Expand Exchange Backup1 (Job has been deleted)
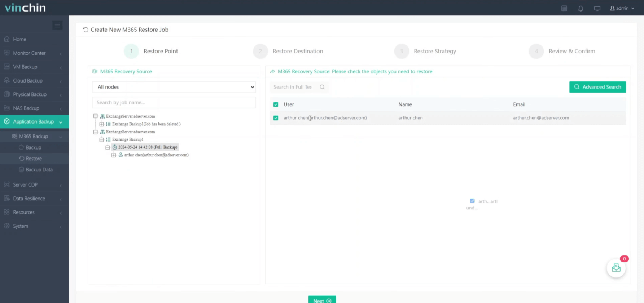The image size is (644, 303). (x=102, y=124)
